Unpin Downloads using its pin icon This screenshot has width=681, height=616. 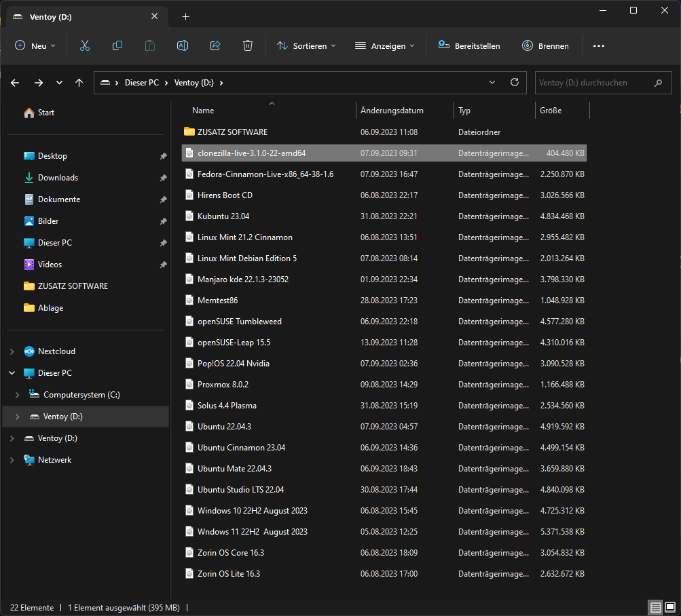[164, 178]
